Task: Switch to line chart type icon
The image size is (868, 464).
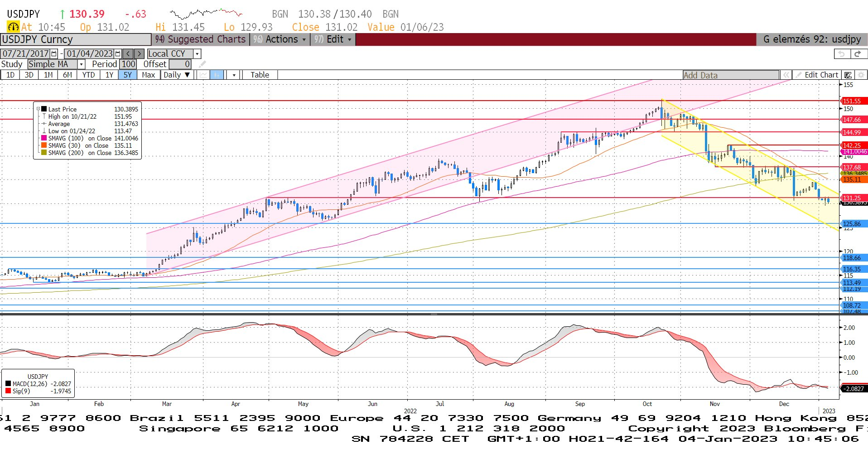Action: click(203, 75)
